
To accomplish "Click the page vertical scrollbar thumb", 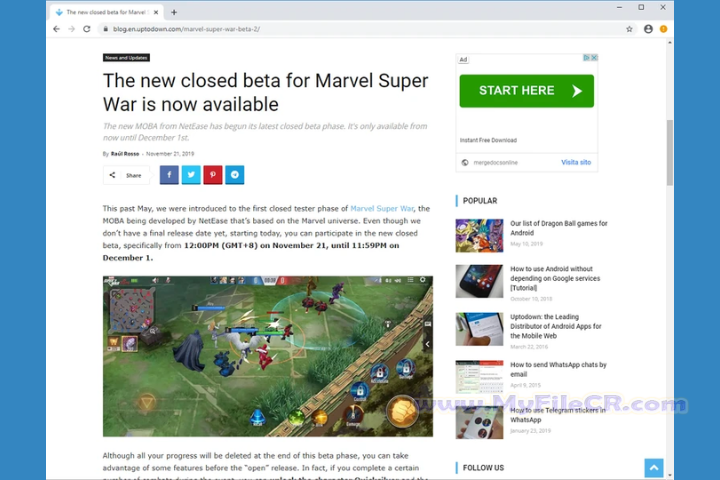I will click(x=669, y=152).
